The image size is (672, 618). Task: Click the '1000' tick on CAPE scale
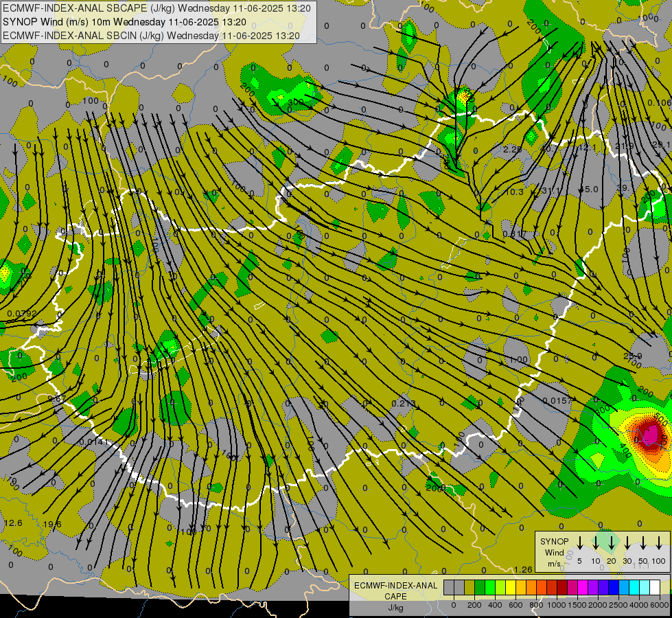(x=557, y=605)
